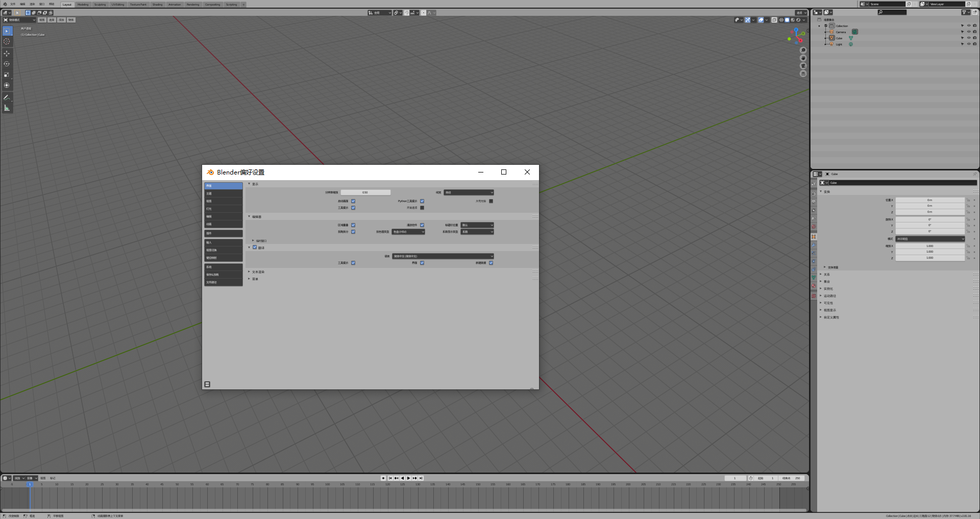Image resolution: width=980 pixels, height=519 pixels.
Task: Open the Add-ons preferences section
Action: pos(223,233)
